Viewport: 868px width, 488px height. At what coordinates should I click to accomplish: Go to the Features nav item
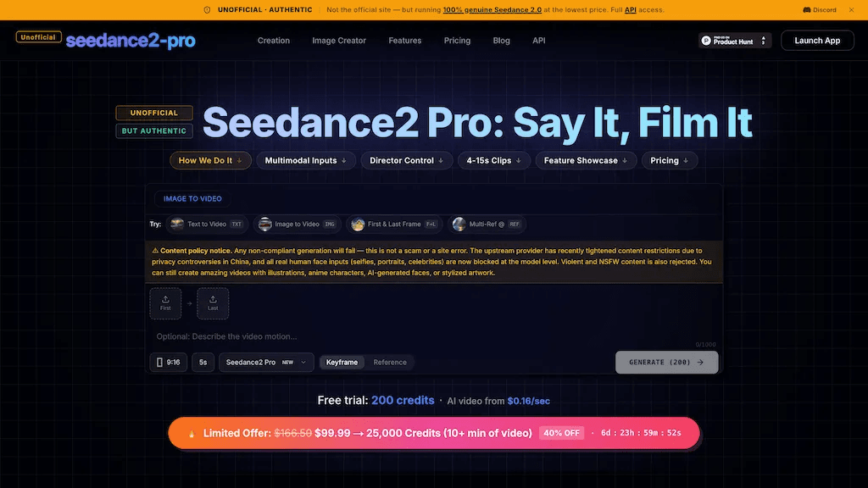[404, 41]
